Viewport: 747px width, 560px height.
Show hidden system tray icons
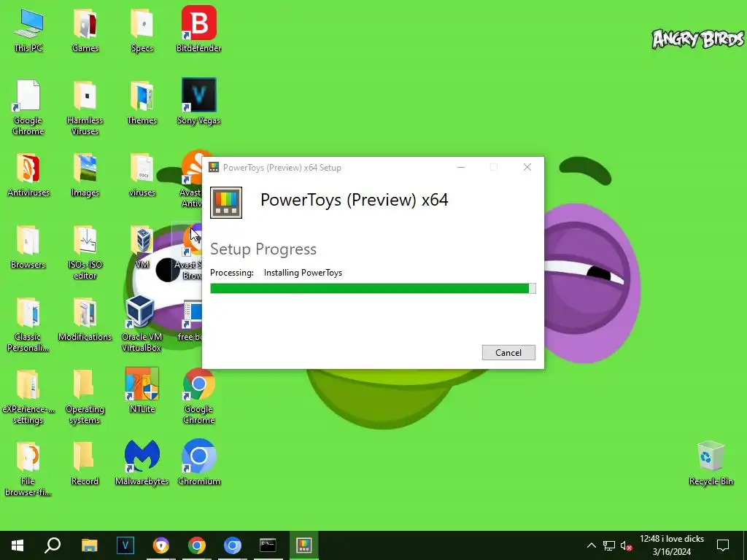tap(591, 545)
